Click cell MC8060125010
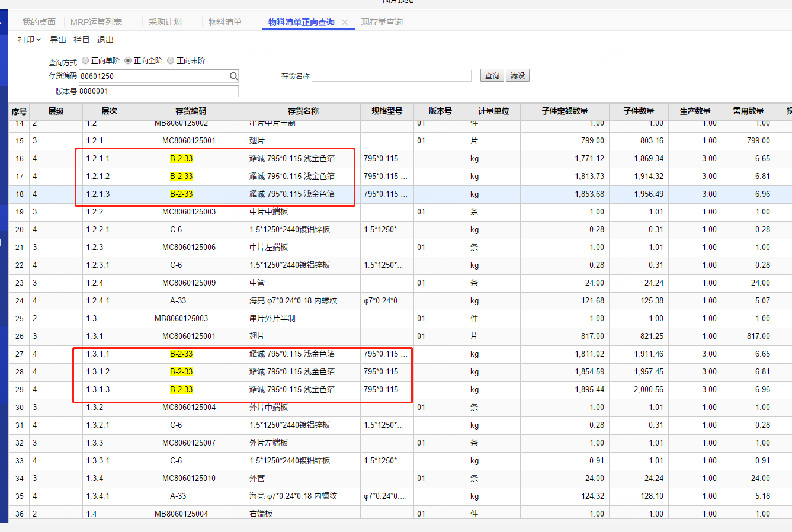The height and width of the screenshot is (532, 792). [189, 479]
